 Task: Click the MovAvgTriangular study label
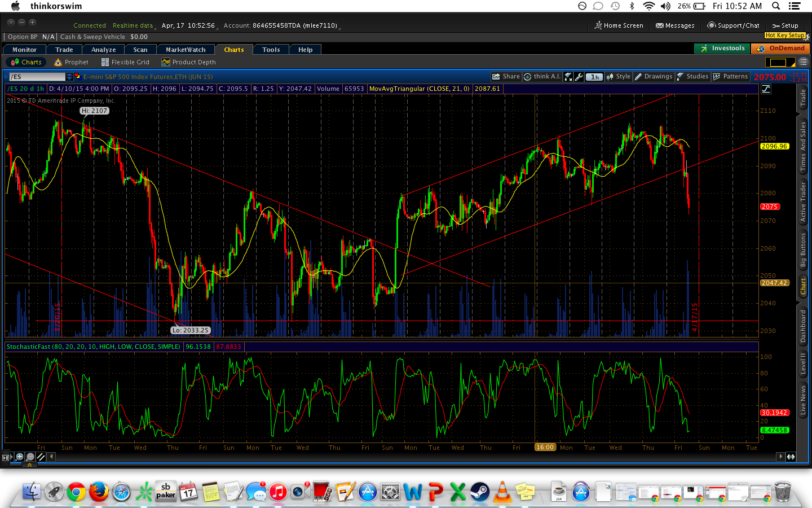pos(420,89)
